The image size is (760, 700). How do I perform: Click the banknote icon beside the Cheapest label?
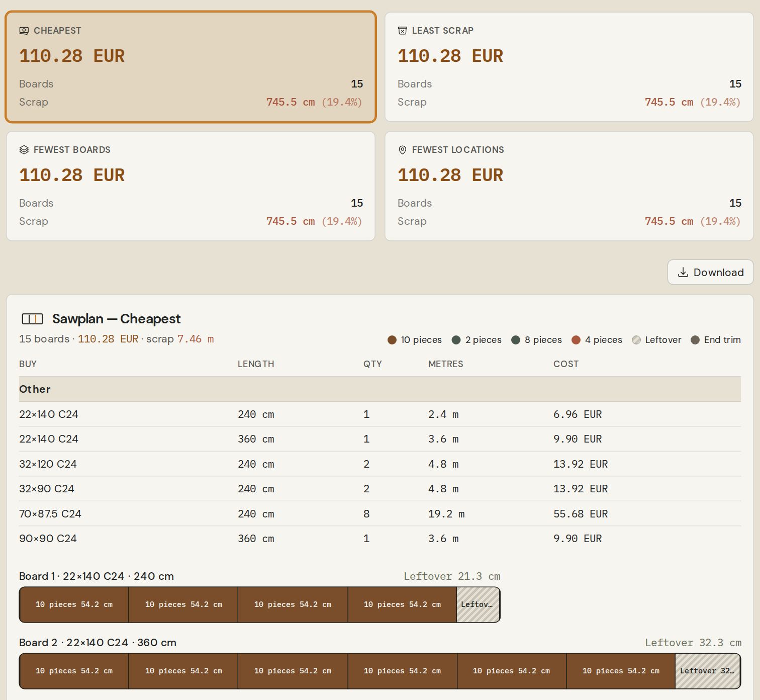(x=24, y=31)
